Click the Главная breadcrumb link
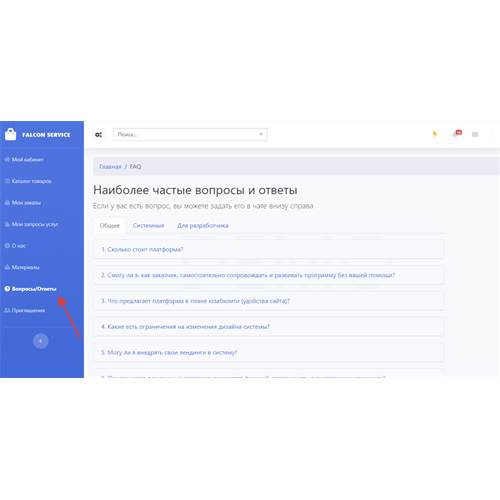This screenshot has height=500, width=500. [110, 166]
